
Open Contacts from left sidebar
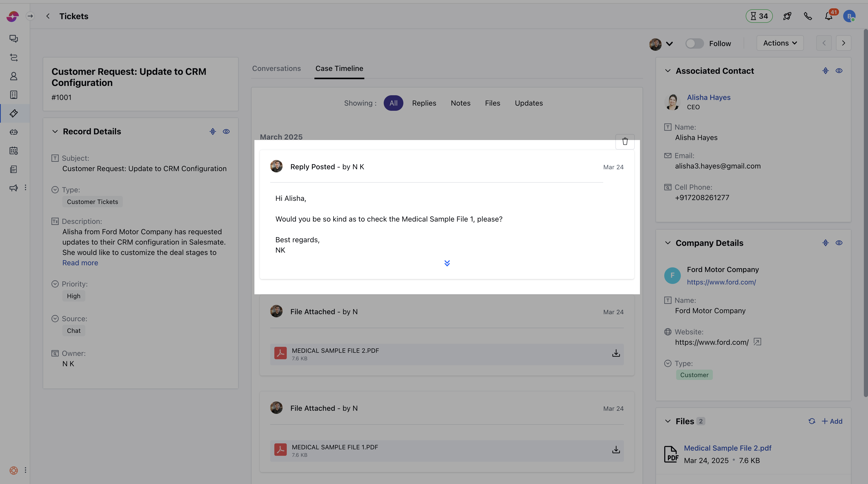[x=13, y=76]
